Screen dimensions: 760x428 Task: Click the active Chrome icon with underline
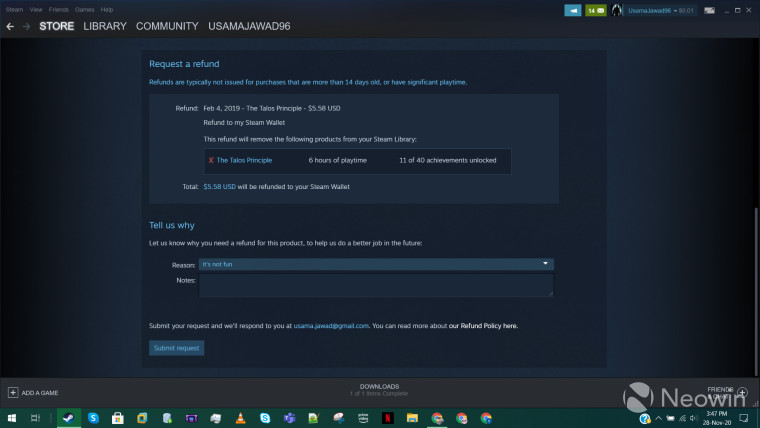(437, 418)
